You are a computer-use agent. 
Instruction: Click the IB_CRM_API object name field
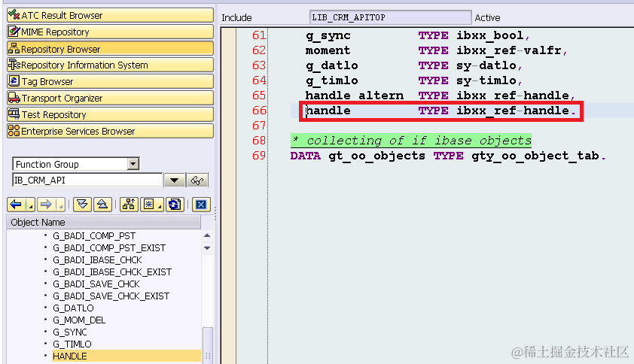click(87, 180)
